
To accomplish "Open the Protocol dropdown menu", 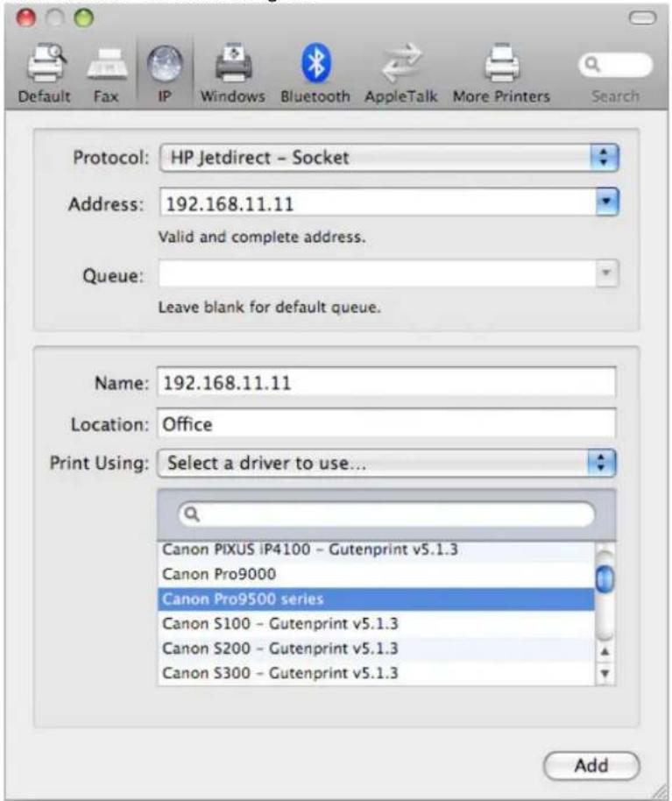I will (389, 158).
